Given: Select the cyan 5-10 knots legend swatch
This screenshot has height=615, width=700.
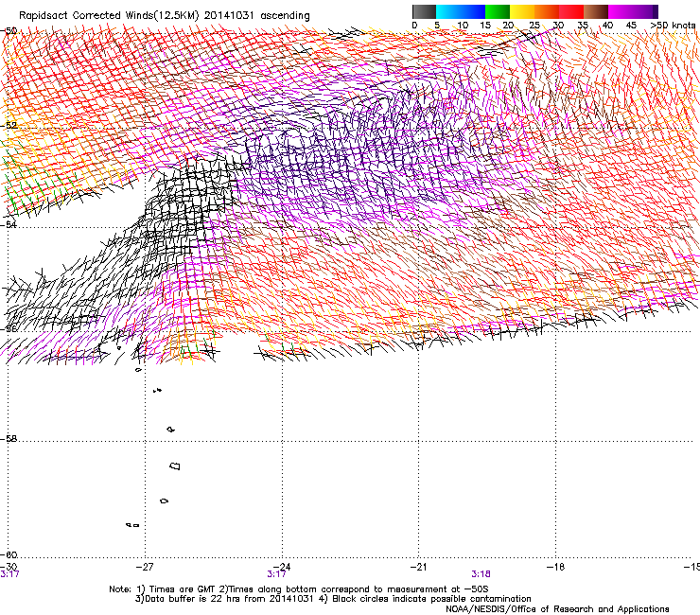Looking at the screenshot, I should (x=448, y=11).
